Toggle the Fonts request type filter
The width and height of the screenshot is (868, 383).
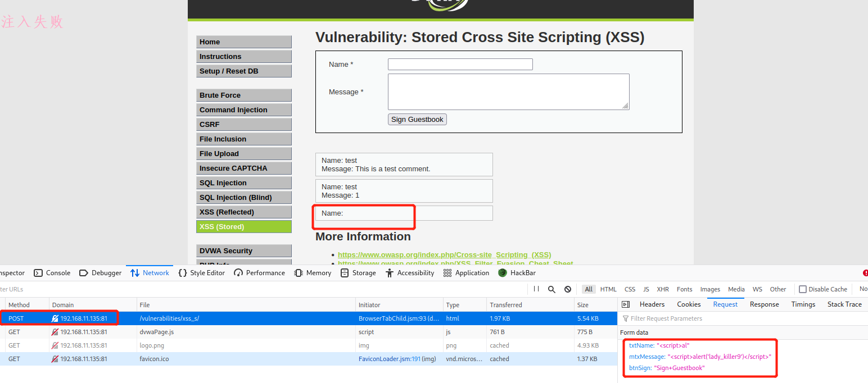click(x=685, y=289)
